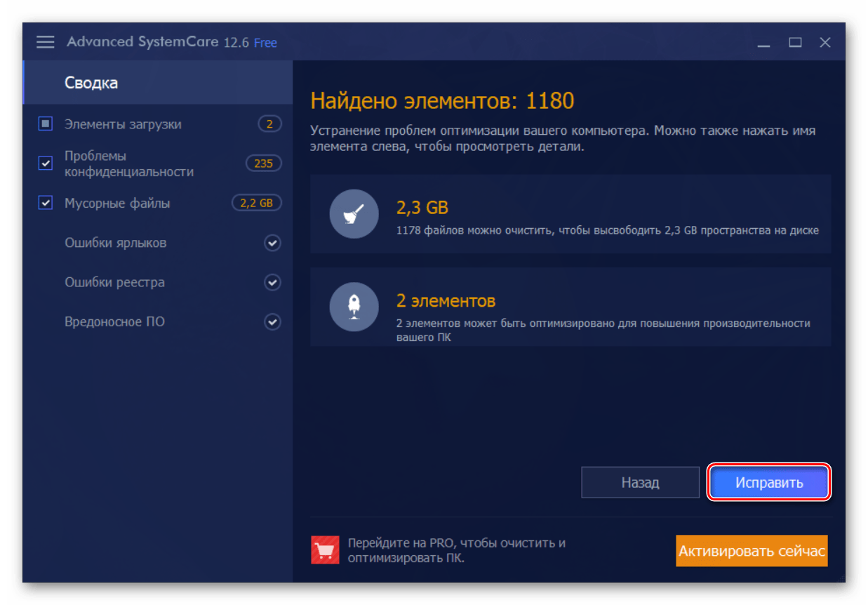The image size is (868, 605).
Task: Uncheck Проблемы конфиденциальности
Action: pos(45,163)
